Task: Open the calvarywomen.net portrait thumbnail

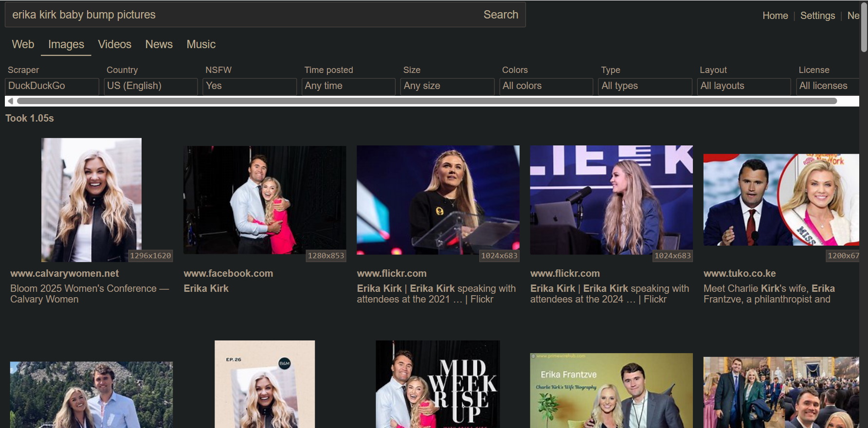Action: click(91, 200)
